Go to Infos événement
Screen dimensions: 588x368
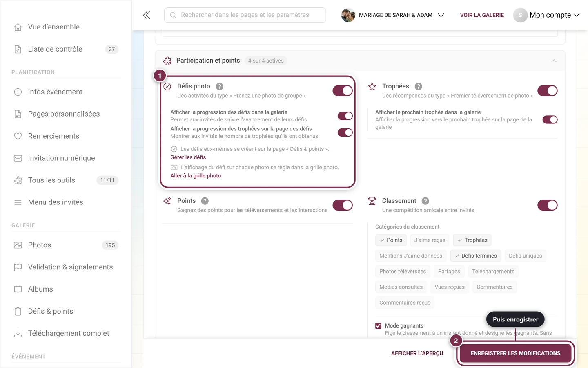click(65, 92)
